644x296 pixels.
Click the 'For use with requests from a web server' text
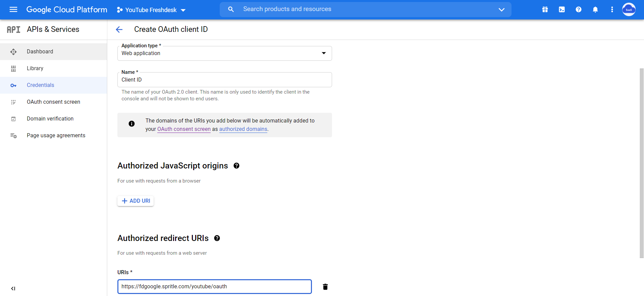click(x=162, y=253)
